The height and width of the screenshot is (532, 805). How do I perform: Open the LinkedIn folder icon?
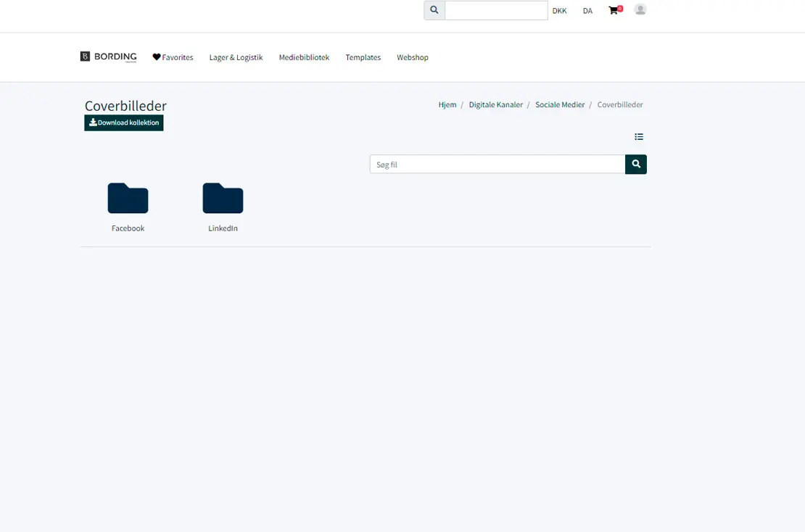coord(223,199)
